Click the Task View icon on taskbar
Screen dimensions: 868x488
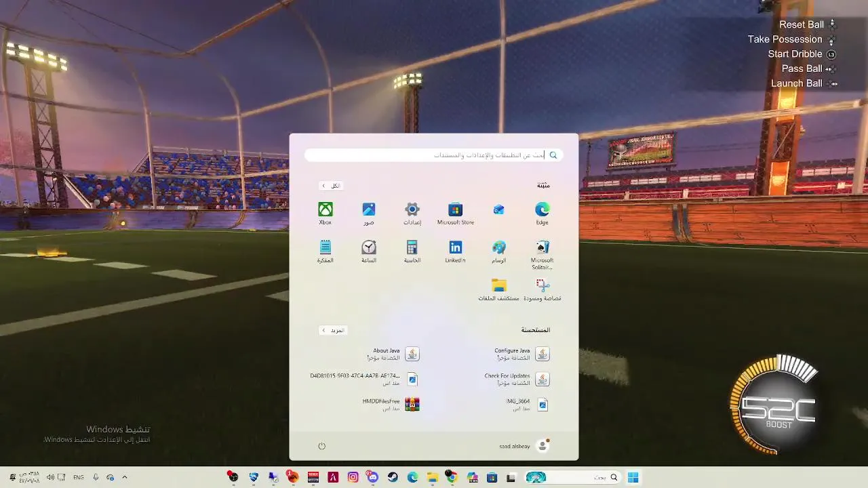(x=511, y=477)
